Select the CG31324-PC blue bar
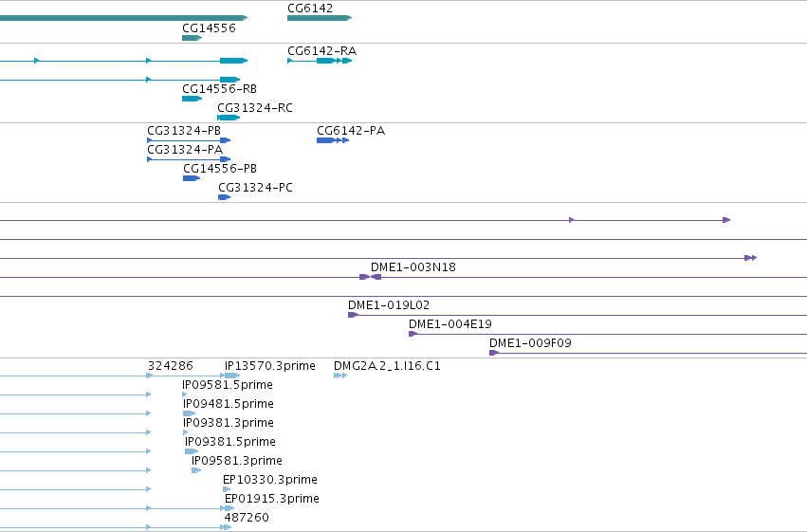Viewport: 807px width, 532px height. click(x=225, y=197)
